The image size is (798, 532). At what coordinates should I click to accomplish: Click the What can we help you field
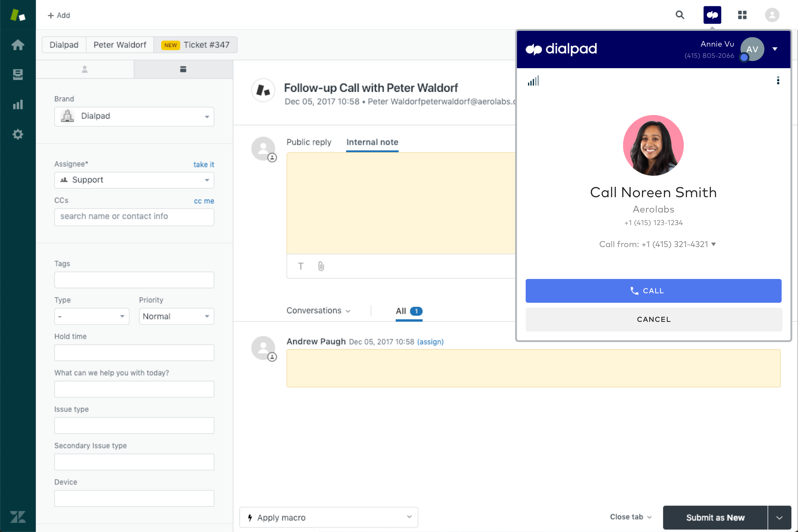[x=134, y=389]
